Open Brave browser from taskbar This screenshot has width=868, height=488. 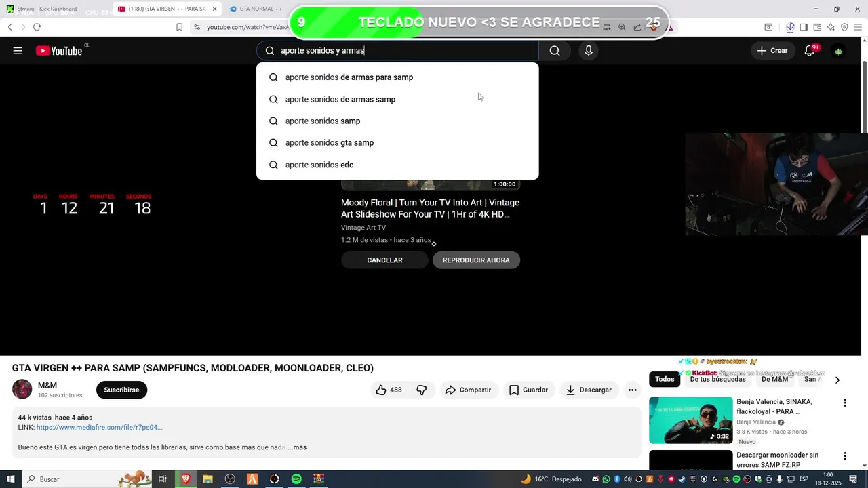coord(185,479)
